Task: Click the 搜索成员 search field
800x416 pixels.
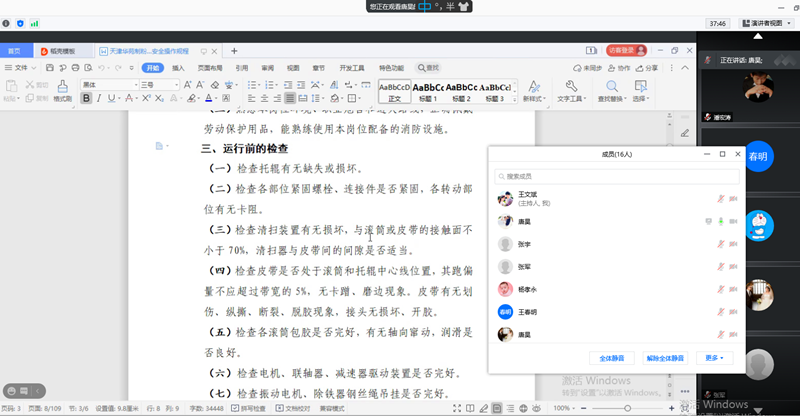Action: pos(616,177)
